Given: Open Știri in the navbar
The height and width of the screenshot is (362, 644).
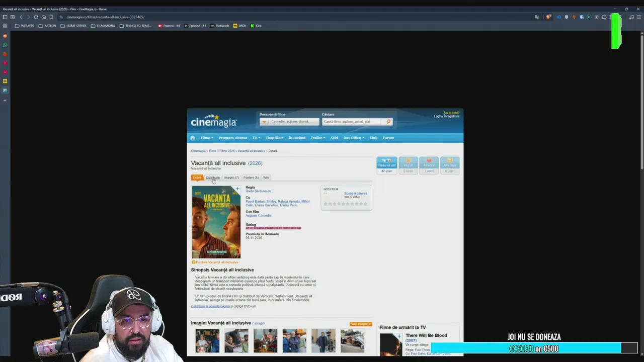Looking at the screenshot, I should (334, 138).
